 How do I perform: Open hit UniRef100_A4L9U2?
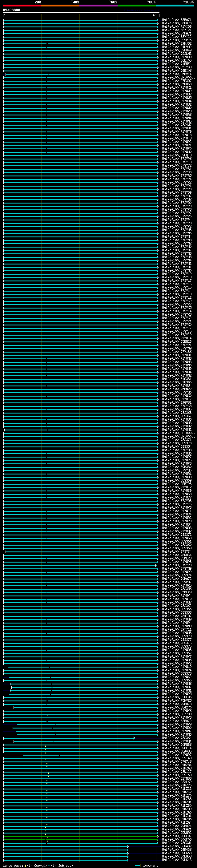(177, 47)
